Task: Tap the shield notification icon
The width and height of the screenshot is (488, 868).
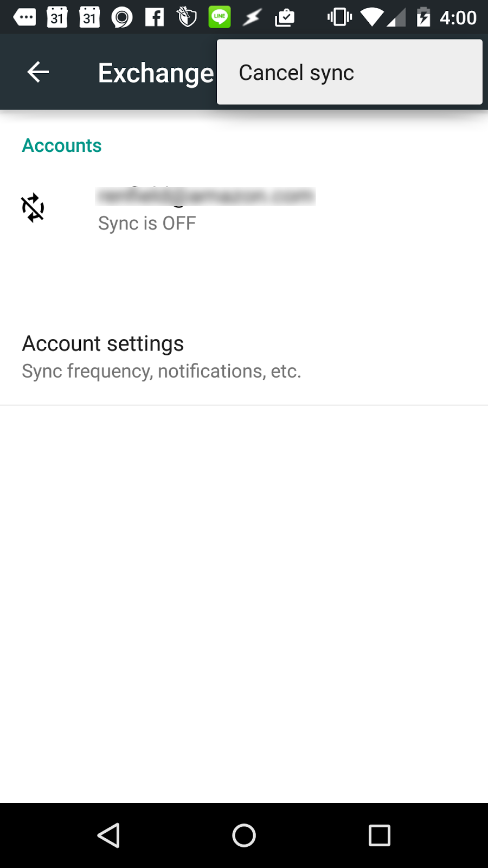Action: pyautogui.click(x=187, y=17)
